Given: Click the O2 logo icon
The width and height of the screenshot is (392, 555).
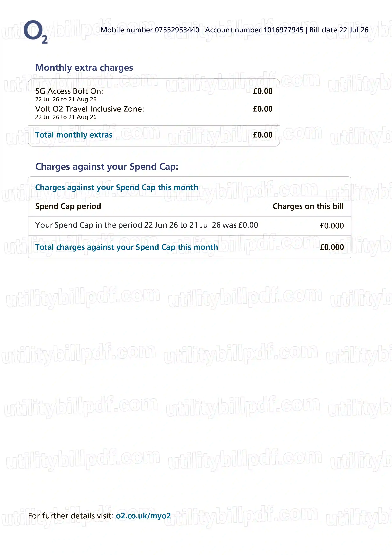Looking at the screenshot, I should point(35,32).
